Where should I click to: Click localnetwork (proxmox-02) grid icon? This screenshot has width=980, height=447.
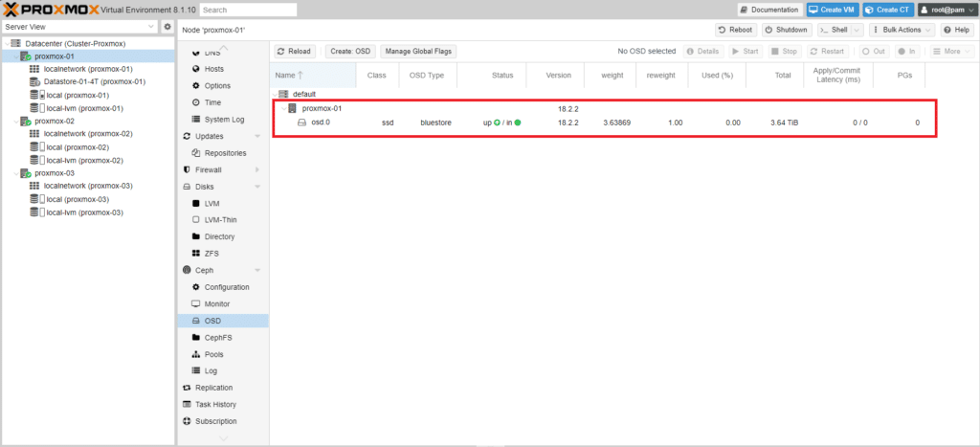(x=35, y=134)
